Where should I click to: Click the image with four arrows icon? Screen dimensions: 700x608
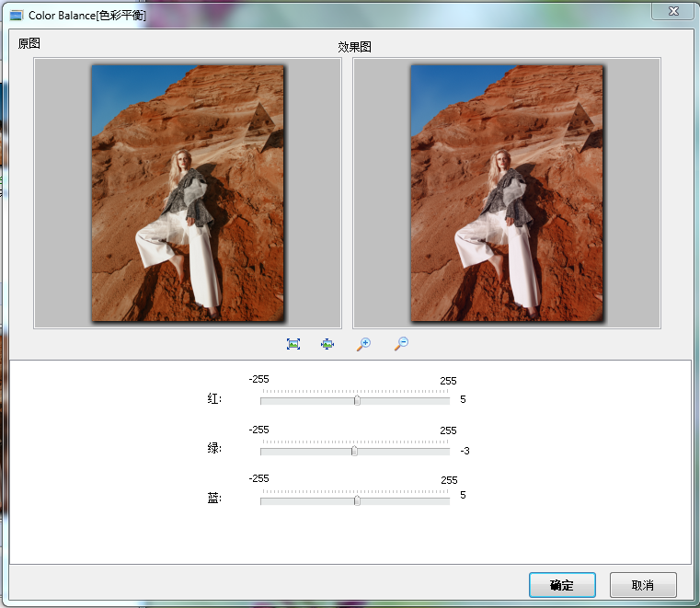click(x=327, y=344)
